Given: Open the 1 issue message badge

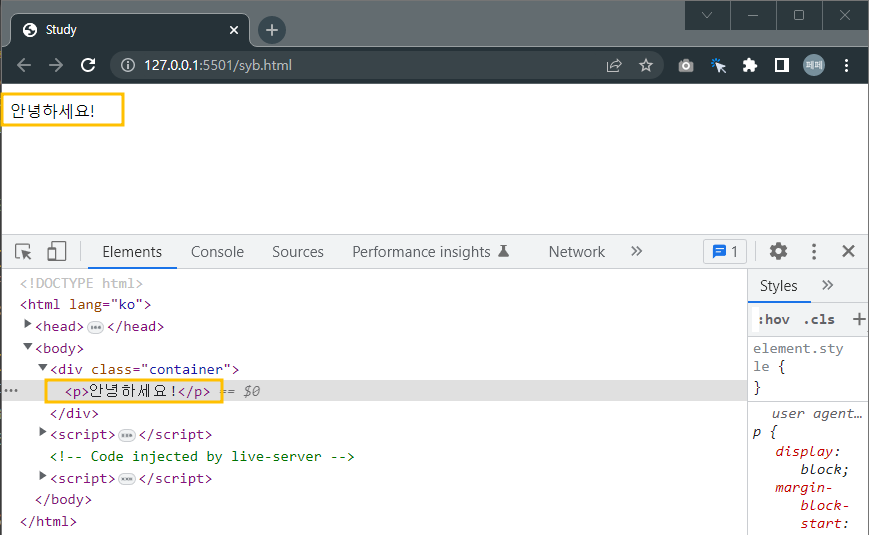Looking at the screenshot, I should click(725, 252).
